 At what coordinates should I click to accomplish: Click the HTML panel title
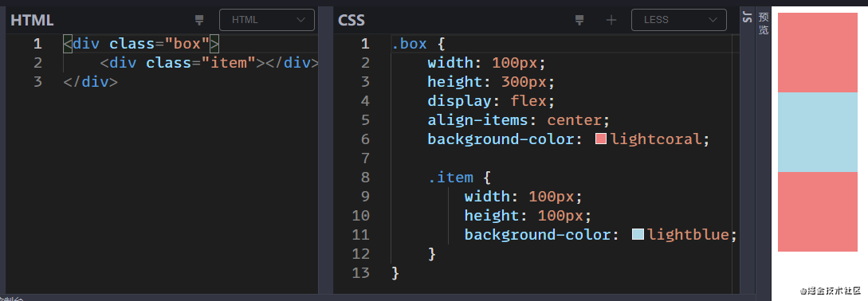[x=32, y=21]
